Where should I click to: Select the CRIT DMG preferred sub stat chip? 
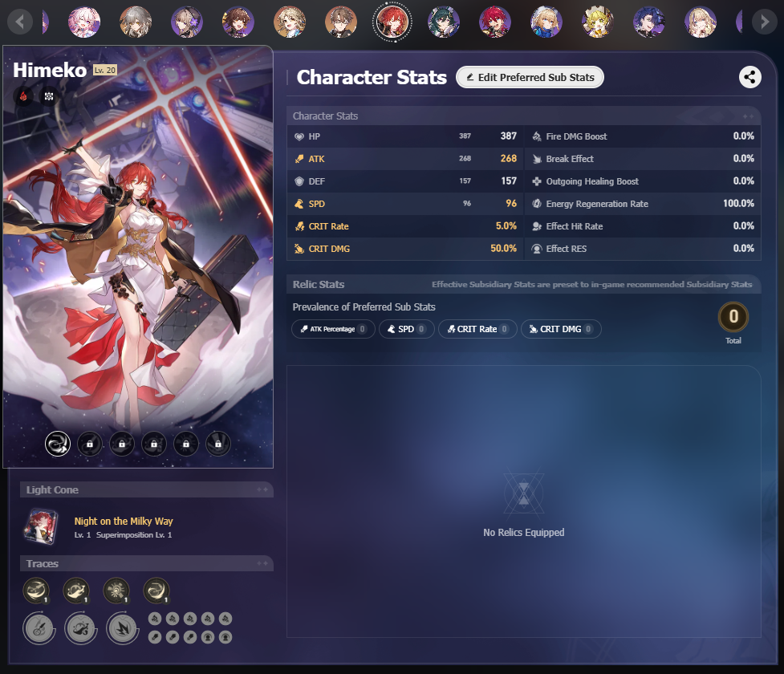coord(561,329)
